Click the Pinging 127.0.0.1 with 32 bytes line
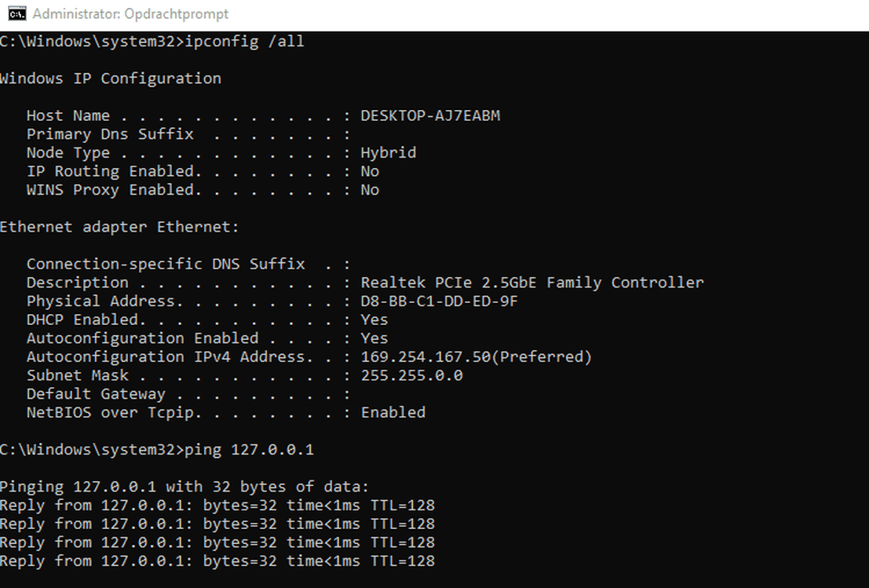The height and width of the screenshot is (588, 869). (184, 487)
